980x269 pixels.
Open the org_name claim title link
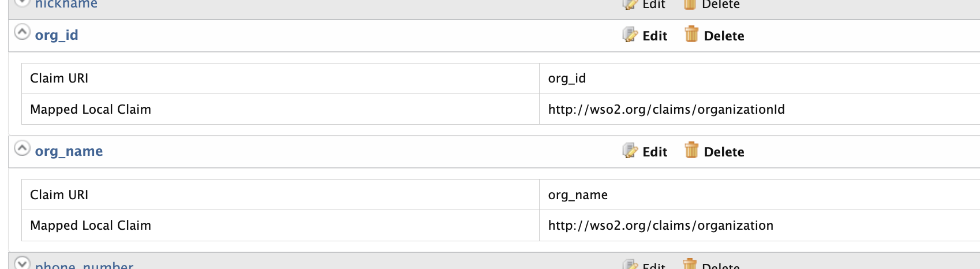(x=69, y=151)
